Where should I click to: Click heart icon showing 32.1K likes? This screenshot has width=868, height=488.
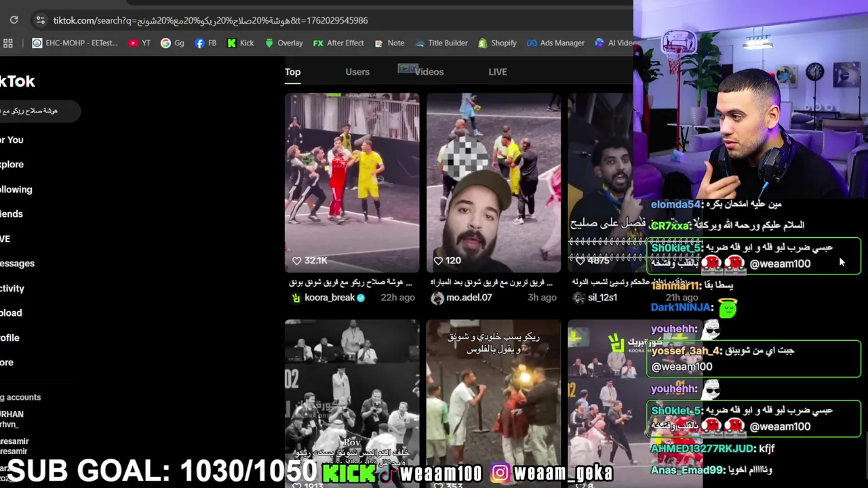coord(297,261)
